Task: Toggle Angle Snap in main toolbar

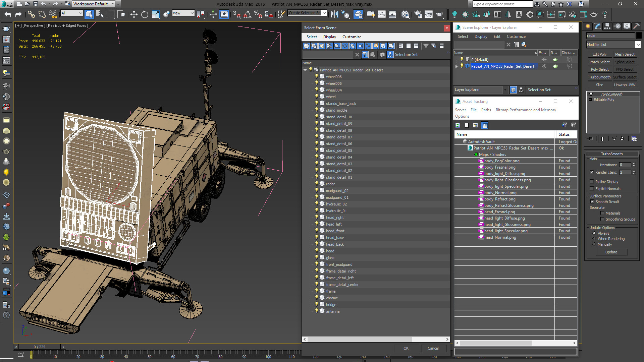Action: [248, 14]
